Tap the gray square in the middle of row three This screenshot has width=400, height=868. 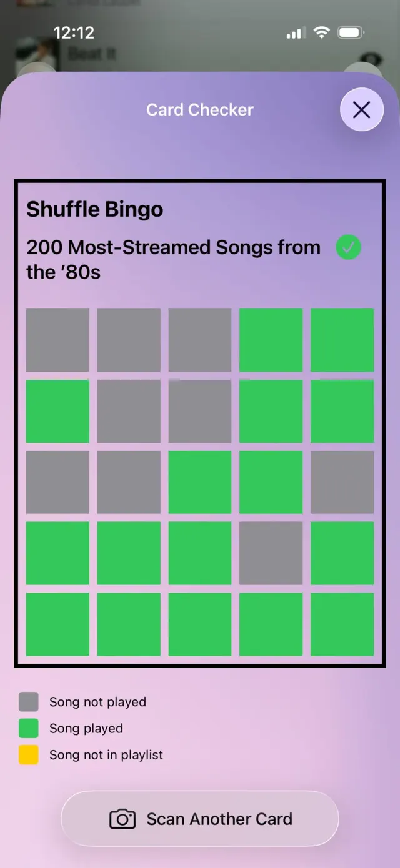pyautogui.click(x=129, y=482)
